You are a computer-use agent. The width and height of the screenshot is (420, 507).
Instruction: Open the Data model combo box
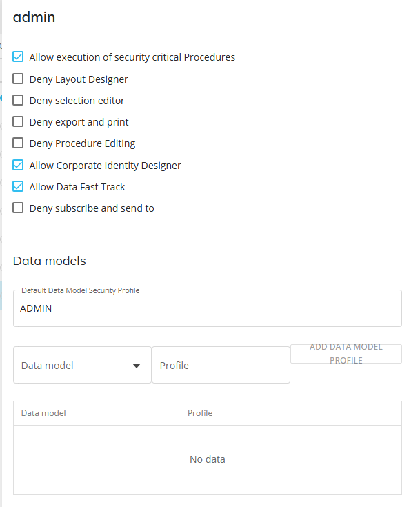point(76,366)
